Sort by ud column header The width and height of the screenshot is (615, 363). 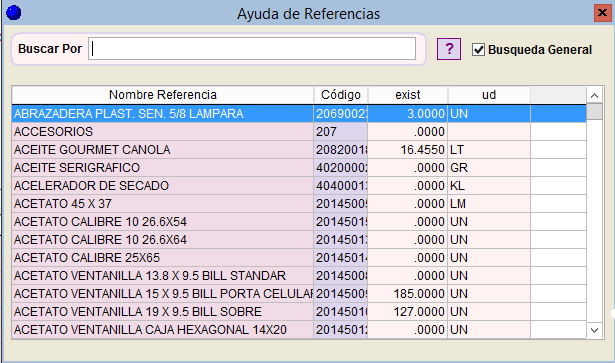tap(489, 95)
